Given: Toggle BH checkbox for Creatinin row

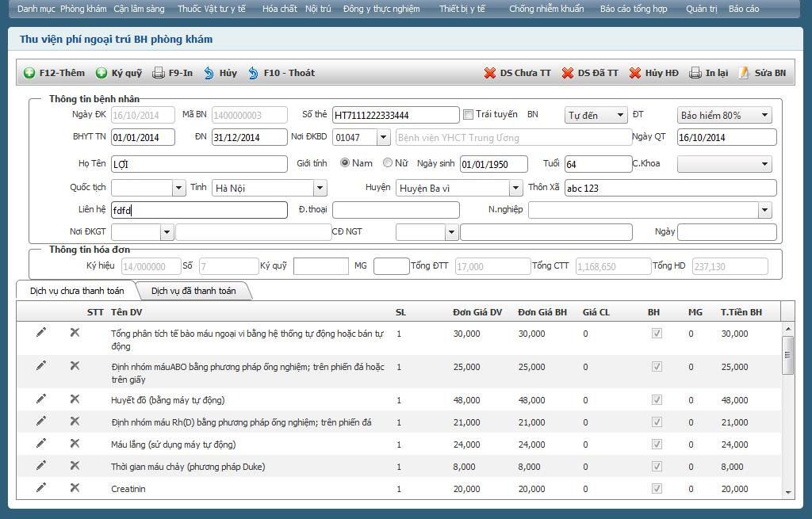Looking at the screenshot, I should point(657,488).
